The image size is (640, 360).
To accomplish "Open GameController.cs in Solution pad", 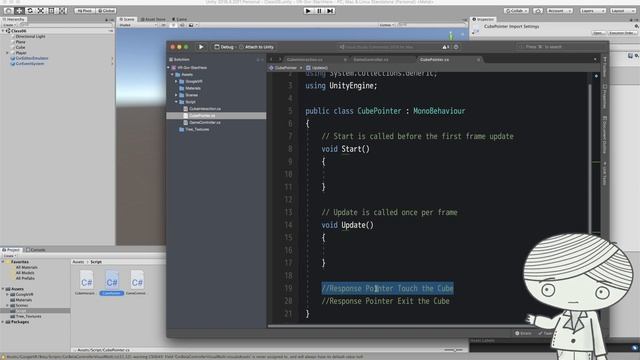I will [202, 122].
